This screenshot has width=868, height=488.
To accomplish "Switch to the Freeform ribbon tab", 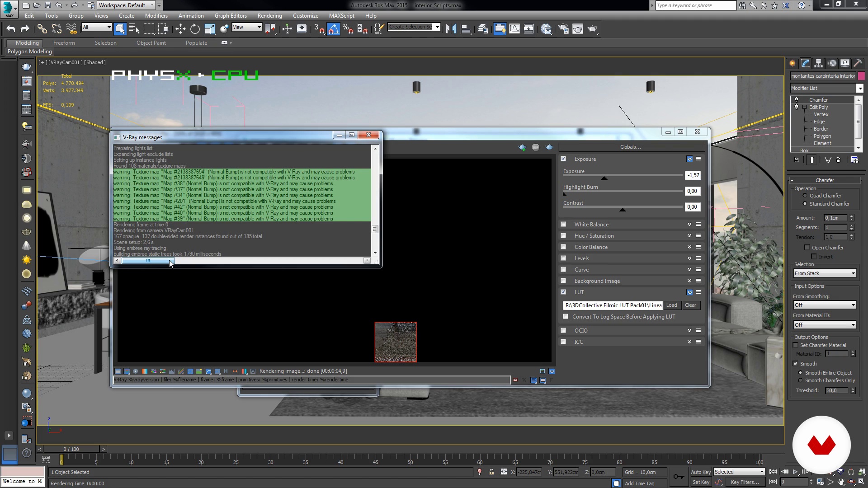I will click(64, 43).
